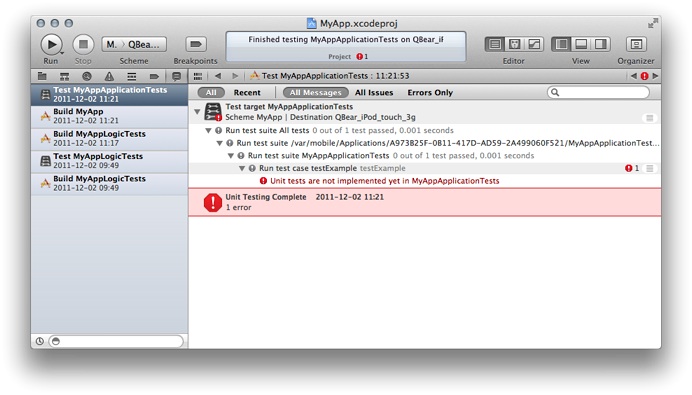Click the Run button
Image resolution: width=692 pixels, height=395 pixels.
pos(52,45)
